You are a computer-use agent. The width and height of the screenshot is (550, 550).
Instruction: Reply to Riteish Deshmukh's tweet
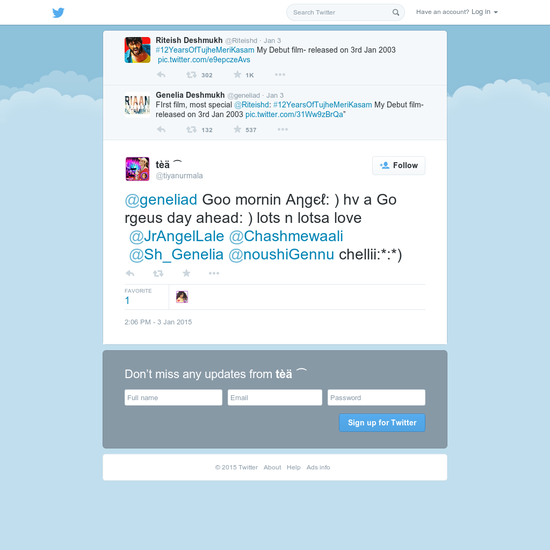161,75
